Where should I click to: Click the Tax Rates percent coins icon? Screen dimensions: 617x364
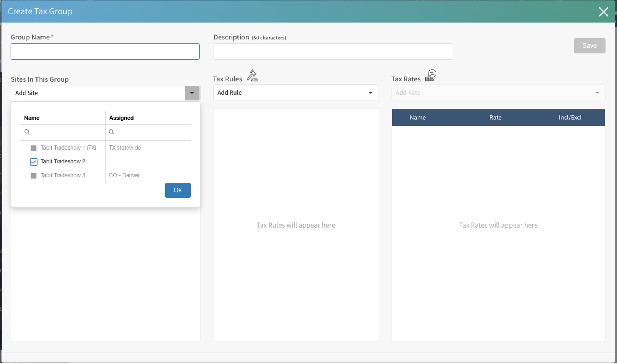coord(430,75)
